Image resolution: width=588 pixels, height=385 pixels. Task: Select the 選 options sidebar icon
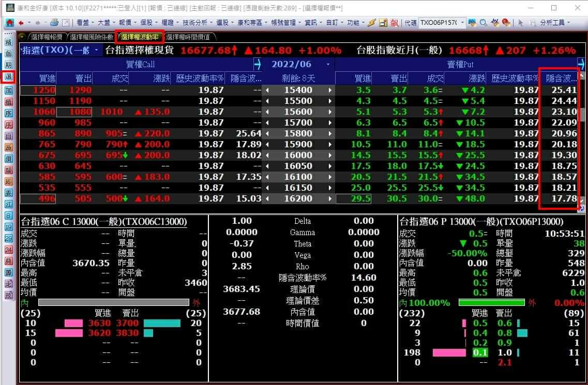[x=8, y=77]
